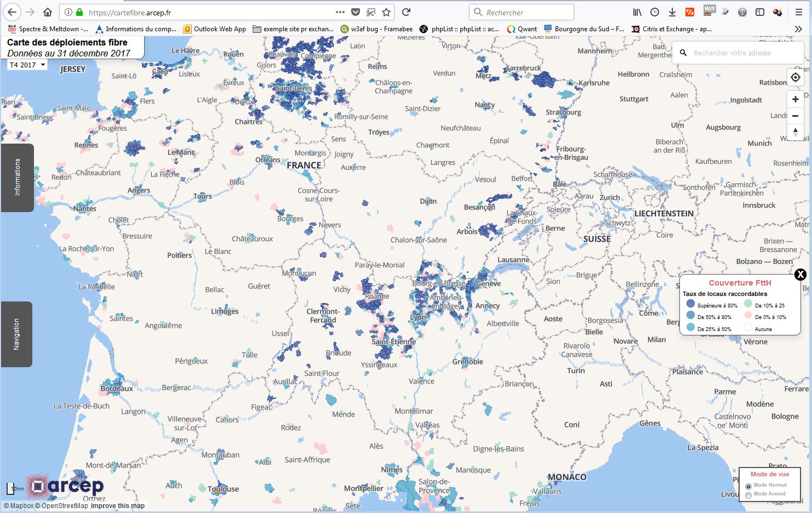
Task: Reset map bearing with compass button
Action: click(795, 132)
